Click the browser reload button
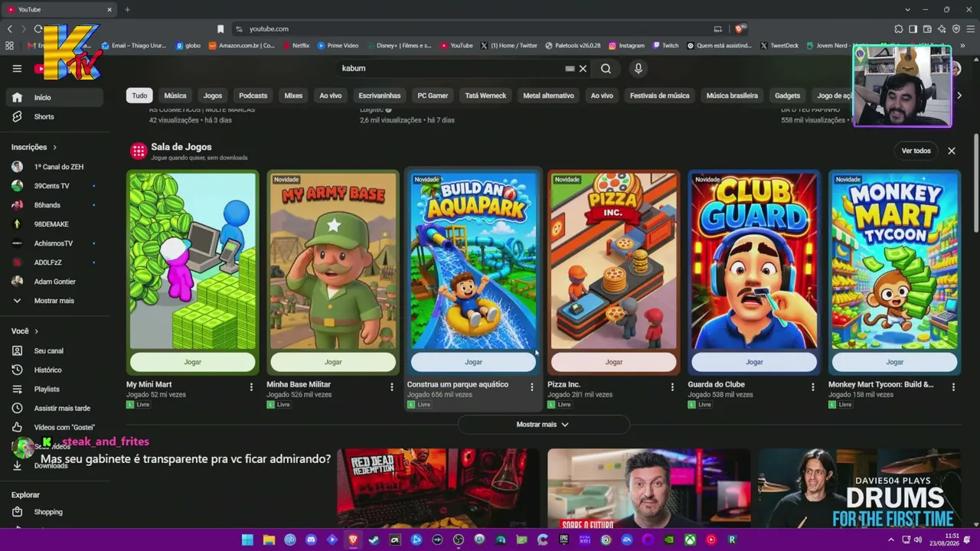 [x=38, y=29]
